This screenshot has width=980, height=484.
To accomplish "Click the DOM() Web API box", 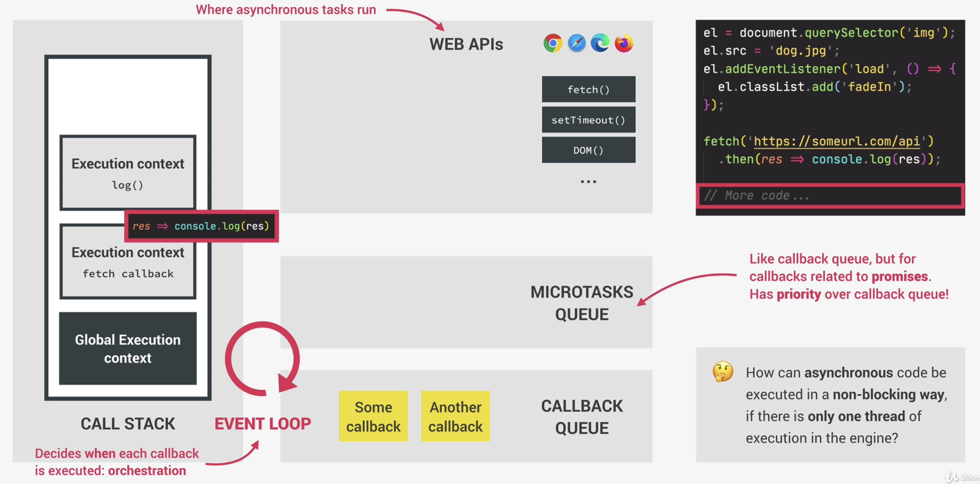I will (x=588, y=150).
